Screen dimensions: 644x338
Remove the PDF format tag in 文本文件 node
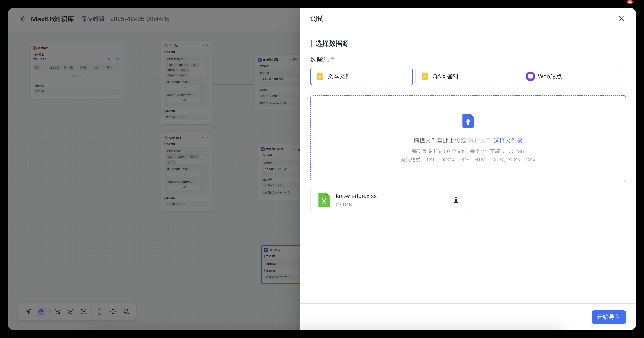(198, 65)
